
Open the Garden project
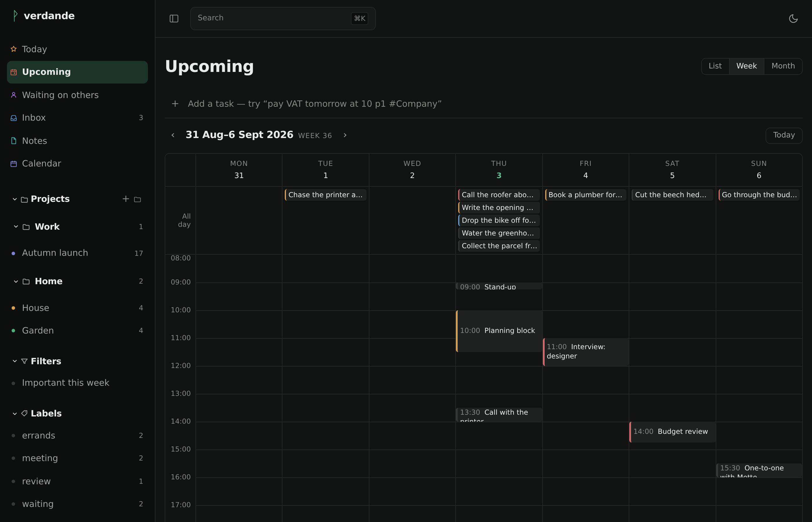[x=77, y=331]
